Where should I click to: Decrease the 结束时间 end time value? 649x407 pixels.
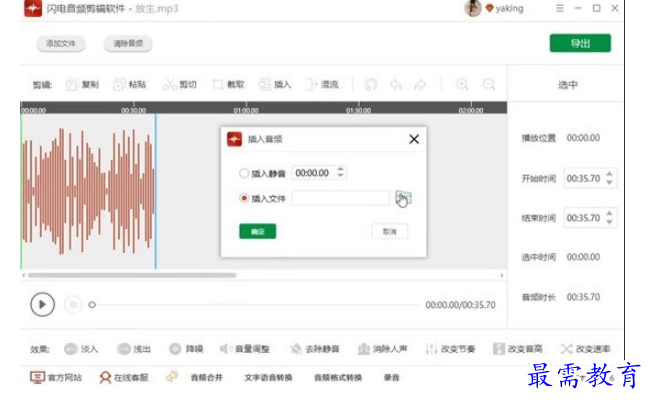(609, 222)
